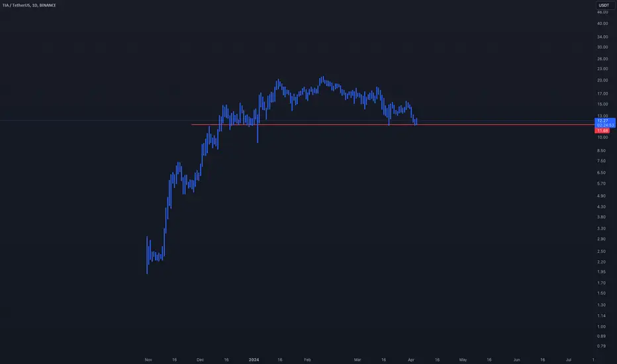Viewport: 617px width, 364px height.
Task: Click the Feb label on time axis
Action: pyautogui.click(x=307, y=359)
